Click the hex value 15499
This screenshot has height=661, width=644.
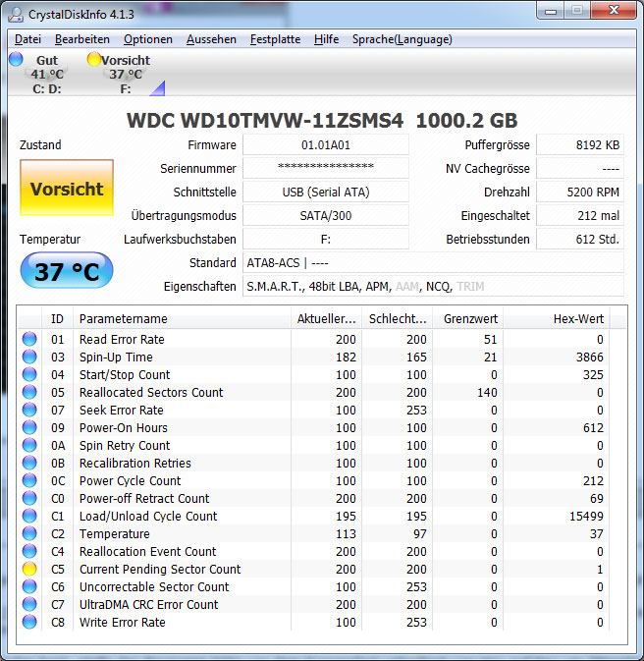point(586,516)
